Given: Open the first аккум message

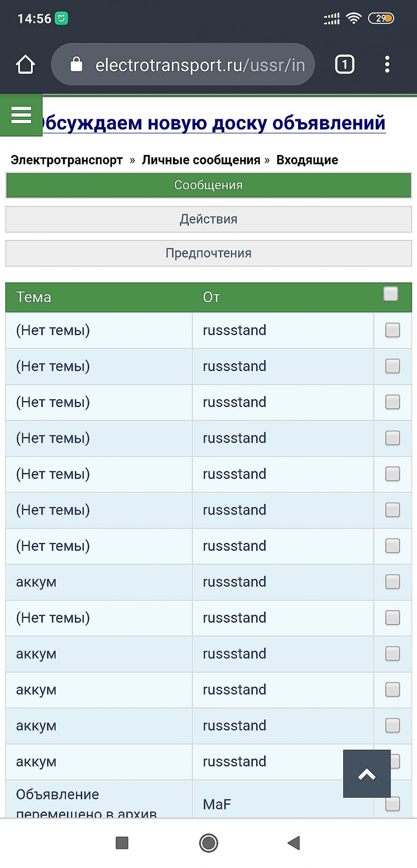Looking at the screenshot, I should pyautogui.click(x=36, y=582).
